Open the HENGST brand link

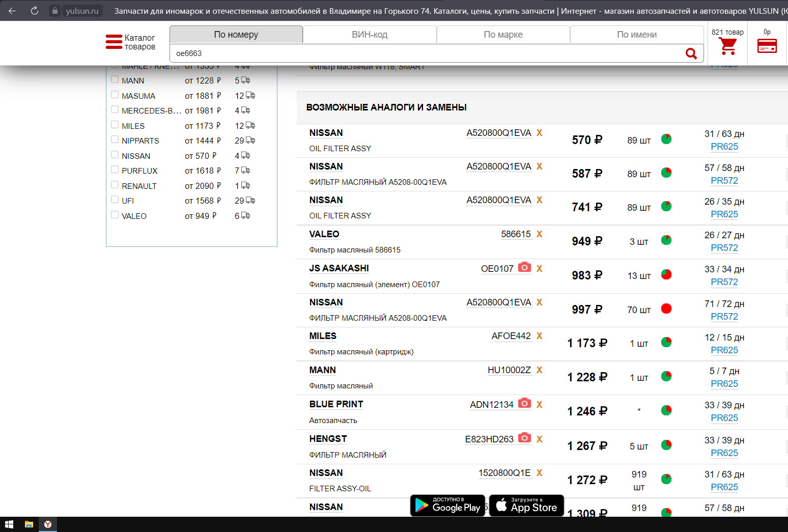(x=328, y=439)
